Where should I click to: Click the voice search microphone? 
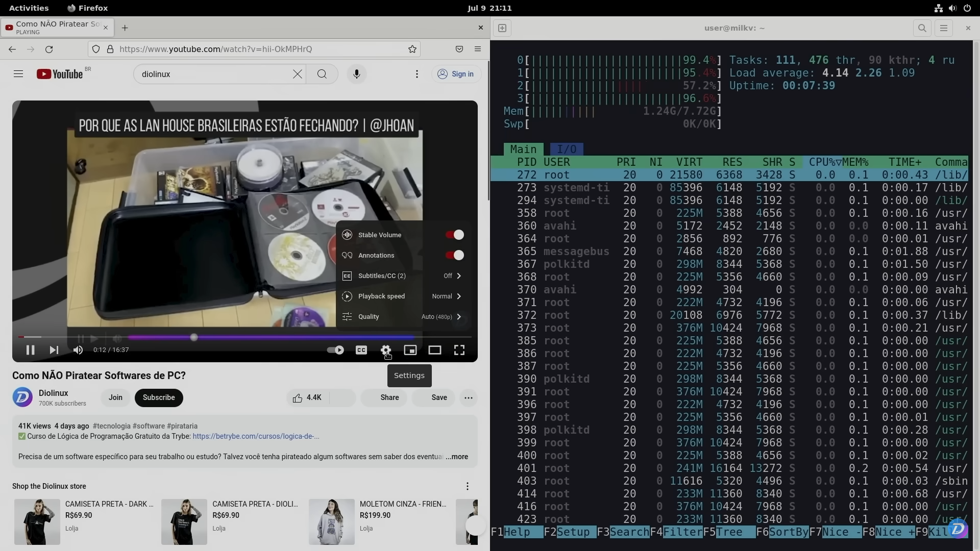(x=356, y=74)
